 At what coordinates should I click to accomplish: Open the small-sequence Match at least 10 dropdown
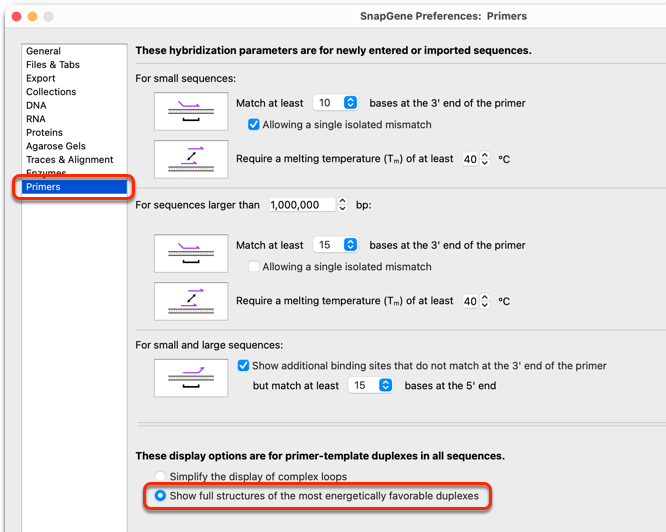(336, 103)
